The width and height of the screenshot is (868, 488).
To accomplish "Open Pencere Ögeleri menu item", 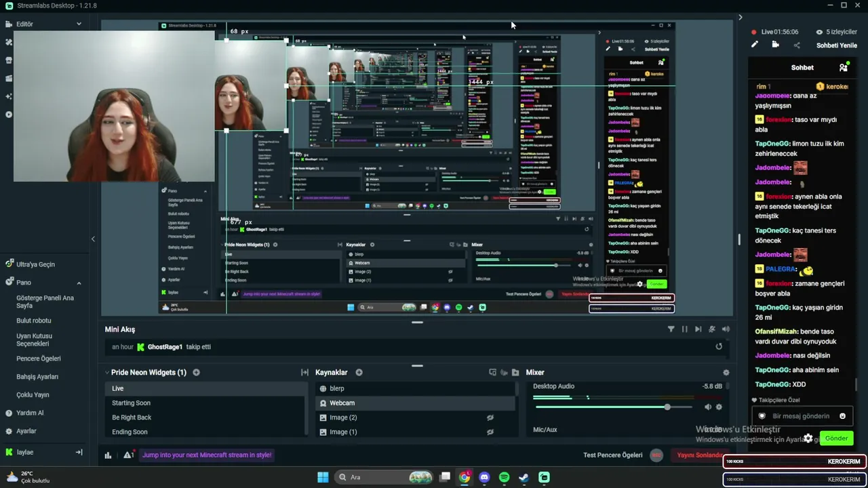I will click(x=39, y=359).
